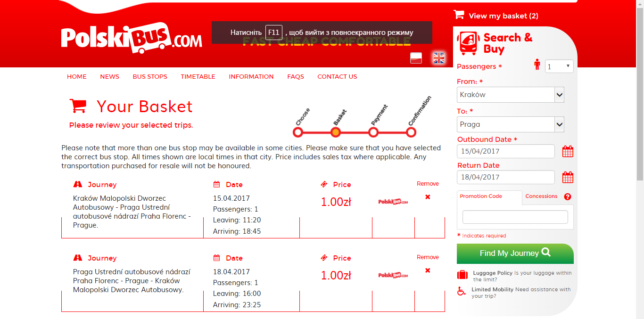644x319 pixels.
Task: Remove the Kraków to Praga journey
Action: point(428,197)
